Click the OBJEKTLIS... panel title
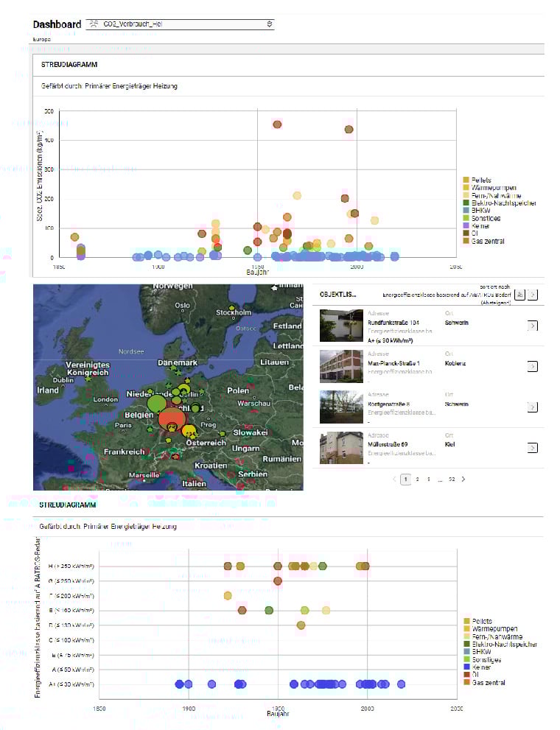 tap(337, 294)
